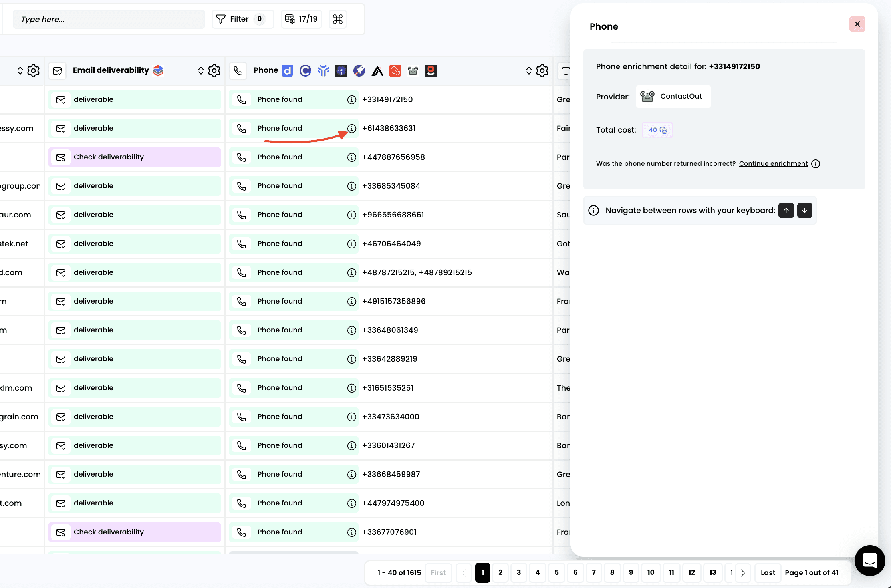Click Check deliverability for the +447887656958 row
This screenshot has height=588, width=891.
(135, 157)
